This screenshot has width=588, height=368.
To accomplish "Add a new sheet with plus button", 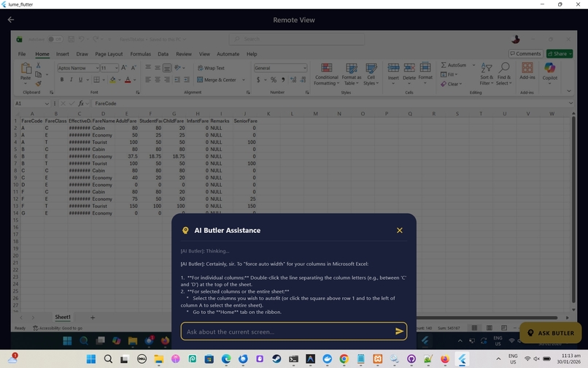I will coord(93,318).
